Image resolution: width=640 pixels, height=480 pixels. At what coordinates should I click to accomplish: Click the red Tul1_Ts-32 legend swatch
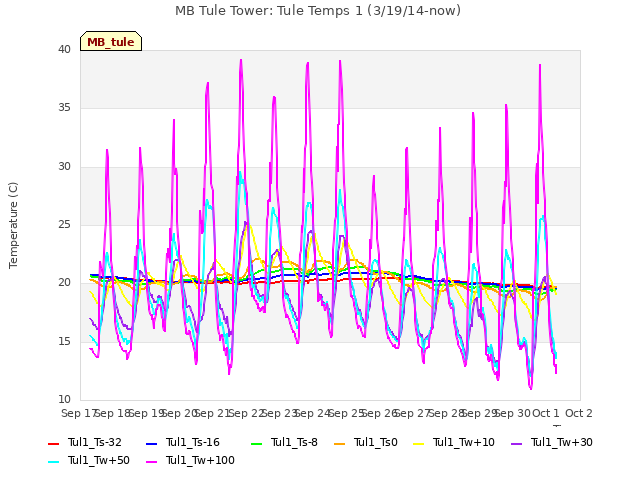pyautogui.click(x=54, y=443)
